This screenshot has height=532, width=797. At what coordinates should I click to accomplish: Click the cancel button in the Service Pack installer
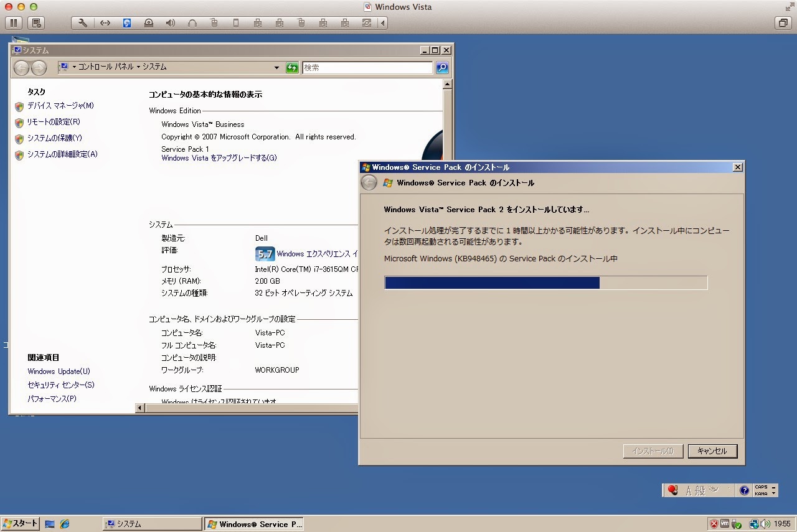coord(712,451)
